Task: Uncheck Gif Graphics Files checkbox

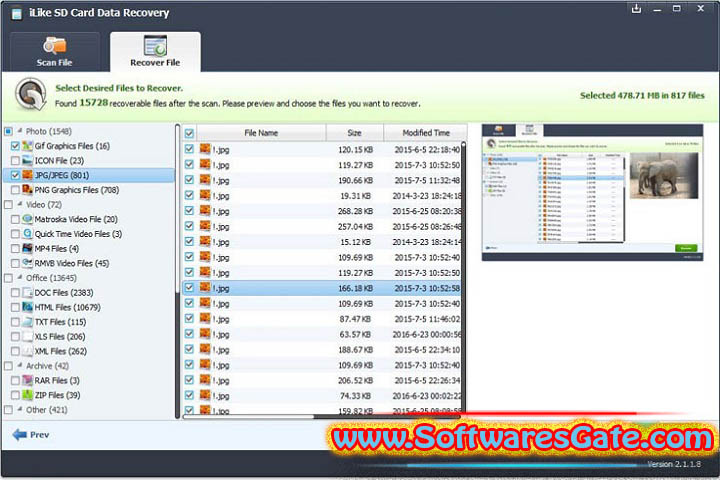Action: 15,146
